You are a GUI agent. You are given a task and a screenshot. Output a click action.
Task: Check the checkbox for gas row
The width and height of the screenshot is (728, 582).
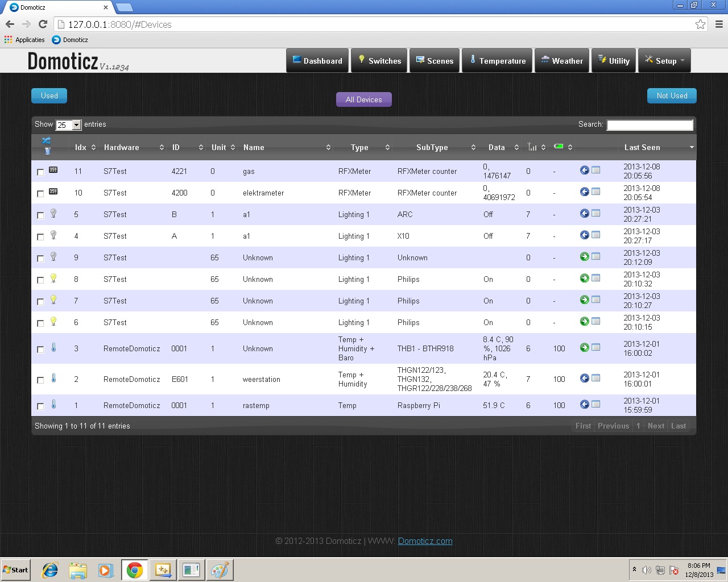point(40,172)
